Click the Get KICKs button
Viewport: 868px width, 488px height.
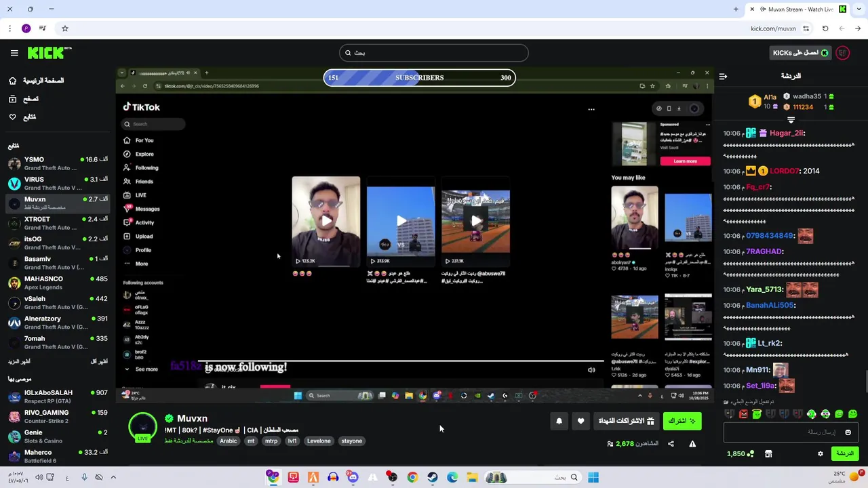[x=800, y=53]
